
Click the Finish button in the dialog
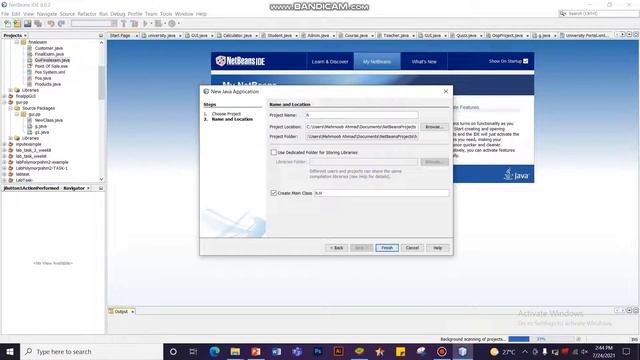(x=387, y=248)
